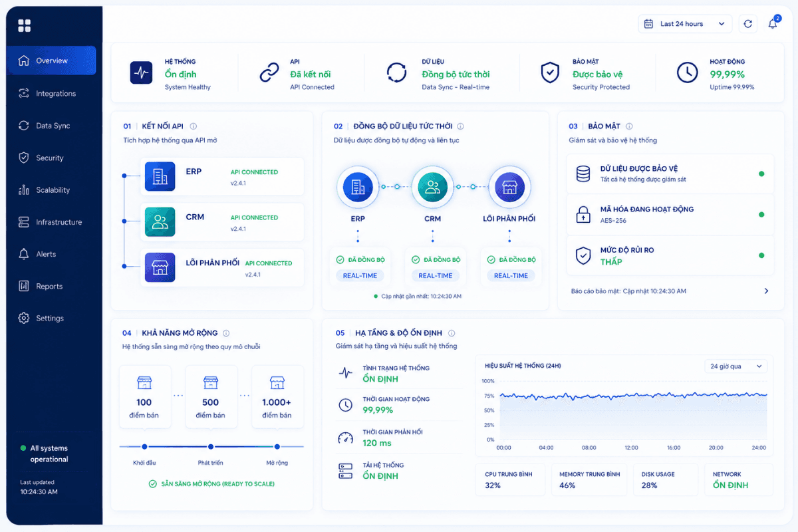The height and width of the screenshot is (532, 798).
Task: Open the Last 24 hours dropdown
Action: pos(685,24)
